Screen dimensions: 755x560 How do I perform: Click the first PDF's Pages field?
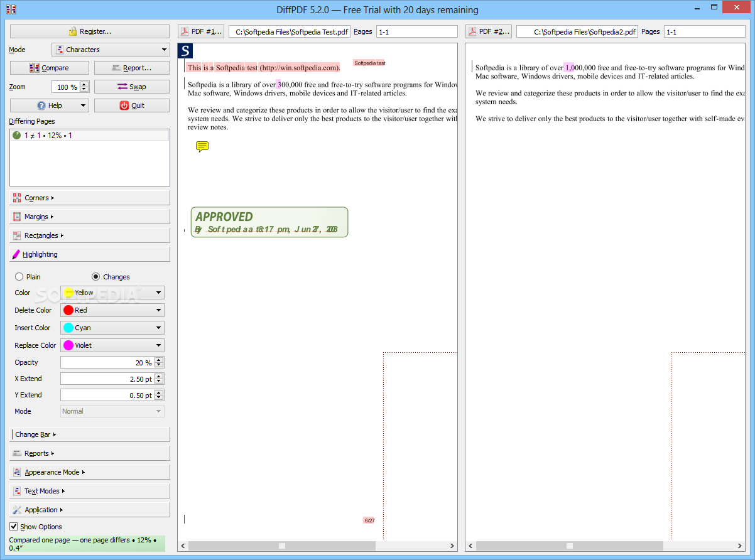[x=417, y=31]
